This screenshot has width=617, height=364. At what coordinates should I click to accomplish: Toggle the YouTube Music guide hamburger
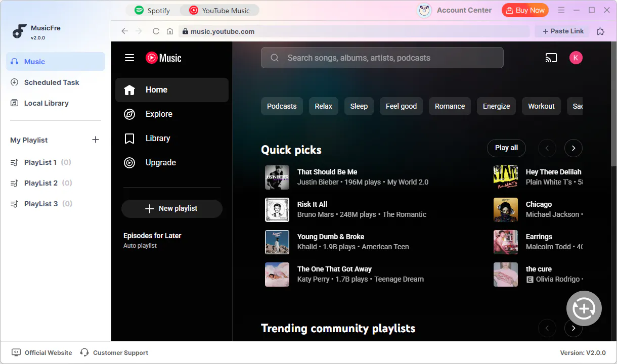[x=129, y=58]
